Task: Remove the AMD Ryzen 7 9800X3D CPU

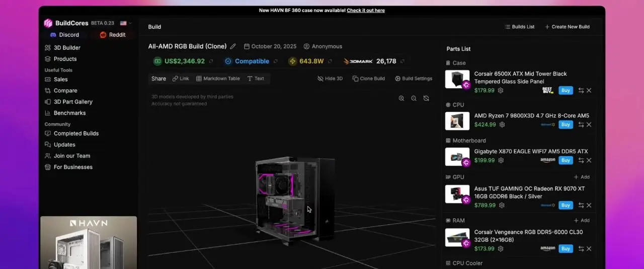Action: tap(589, 124)
